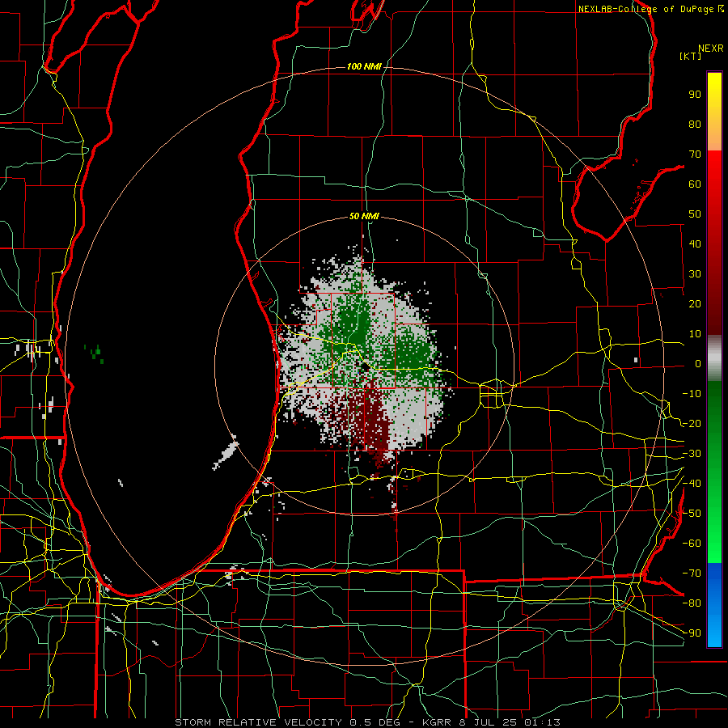The width and height of the screenshot is (728, 728).
Task: Click the "50 NMI" range ring label
Action: pos(364,216)
